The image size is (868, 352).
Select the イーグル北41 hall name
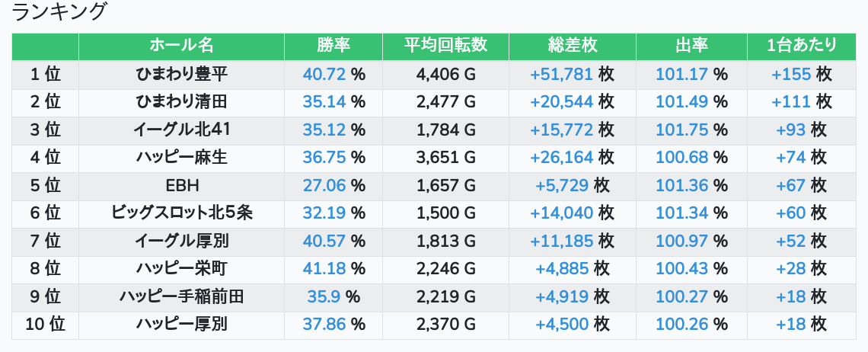[x=181, y=130]
